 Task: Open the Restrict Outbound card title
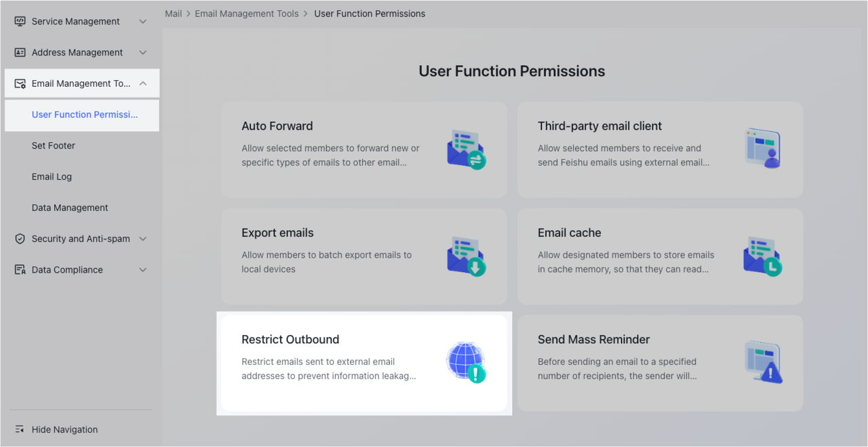[x=290, y=340]
